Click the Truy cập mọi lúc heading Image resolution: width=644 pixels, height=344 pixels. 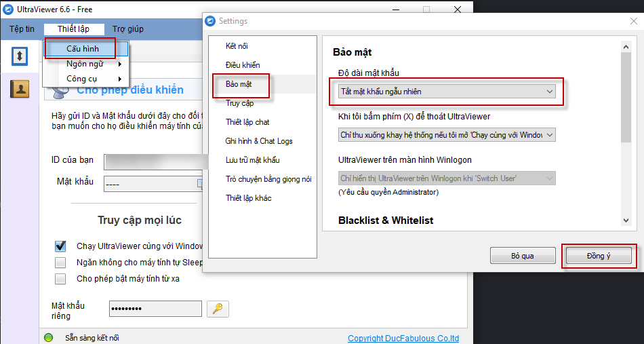pyautogui.click(x=140, y=221)
